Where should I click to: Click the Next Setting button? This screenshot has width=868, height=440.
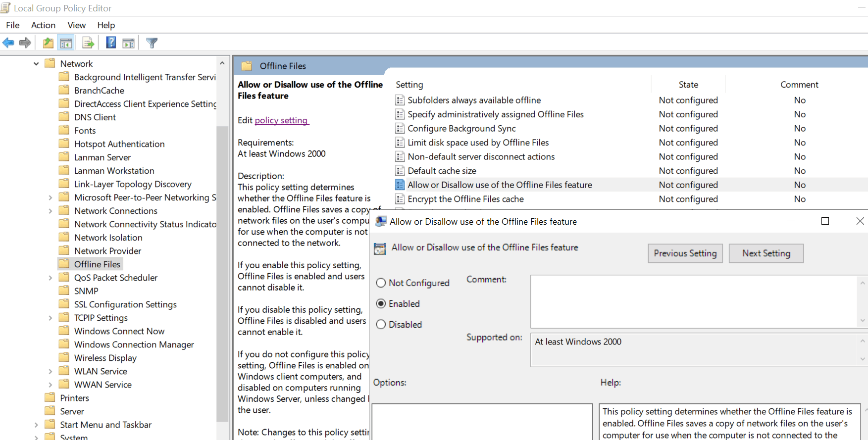(x=766, y=253)
